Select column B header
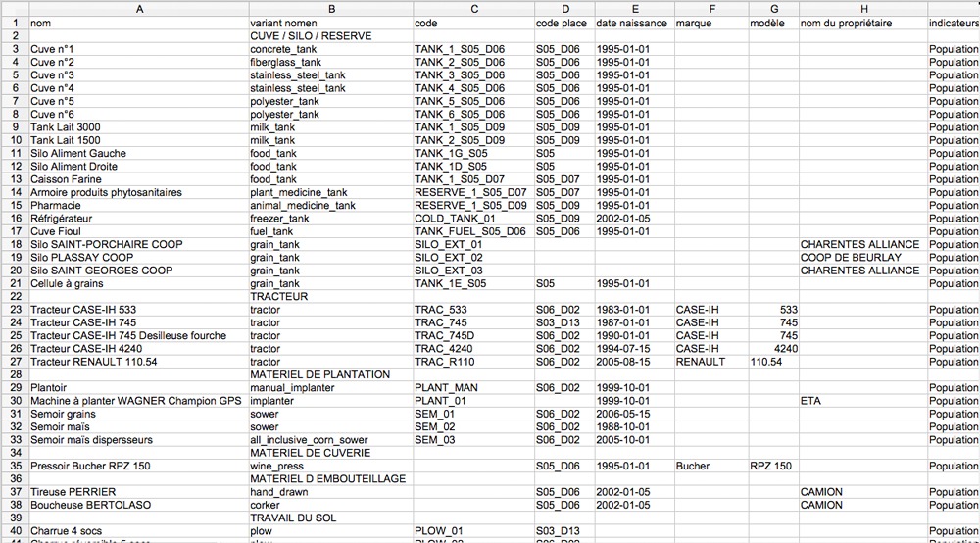The width and height of the screenshot is (980, 543). 330,9
